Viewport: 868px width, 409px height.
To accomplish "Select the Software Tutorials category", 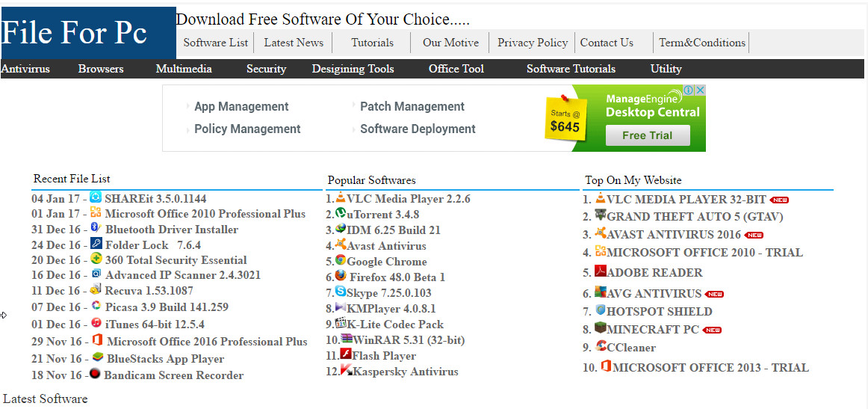I will [571, 69].
